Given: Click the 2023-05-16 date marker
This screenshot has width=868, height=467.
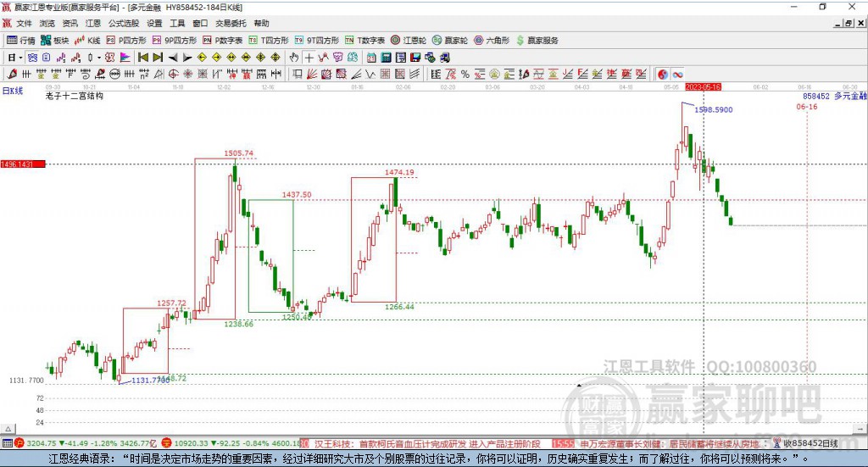Looking at the screenshot, I should pyautogui.click(x=703, y=87).
